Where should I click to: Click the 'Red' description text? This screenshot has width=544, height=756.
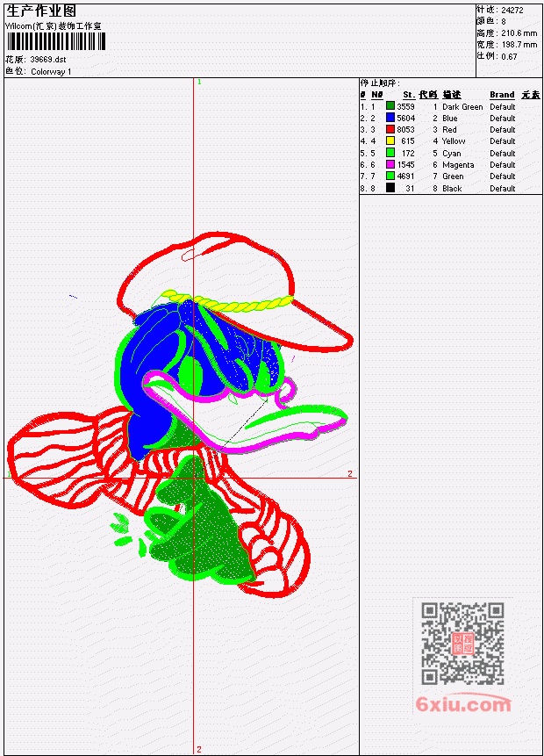[449, 130]
